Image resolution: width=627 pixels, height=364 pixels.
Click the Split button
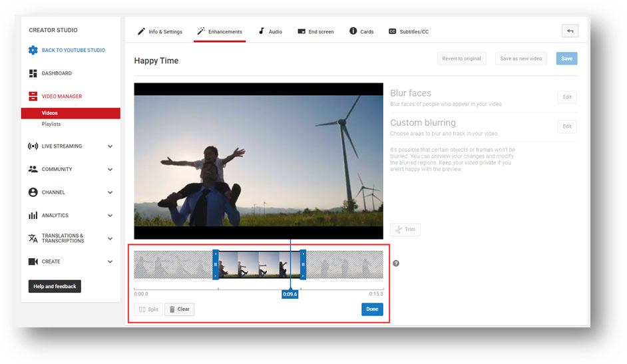(x=148, y=309)
